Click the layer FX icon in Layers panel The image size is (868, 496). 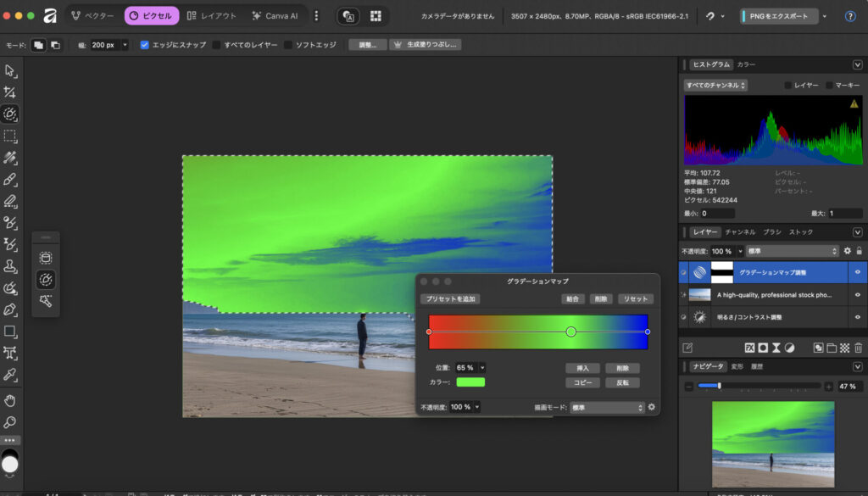pos(749,348)
